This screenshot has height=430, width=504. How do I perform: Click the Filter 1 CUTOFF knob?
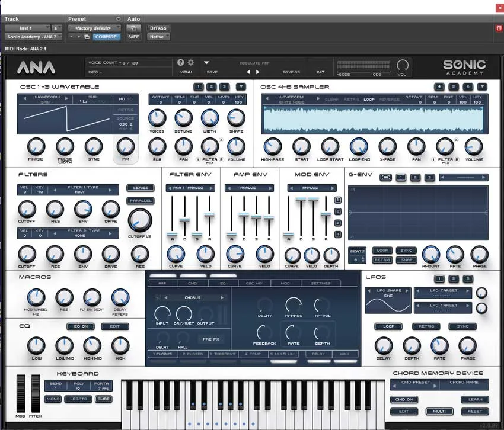pyautogui.click(x=27, y=209)
